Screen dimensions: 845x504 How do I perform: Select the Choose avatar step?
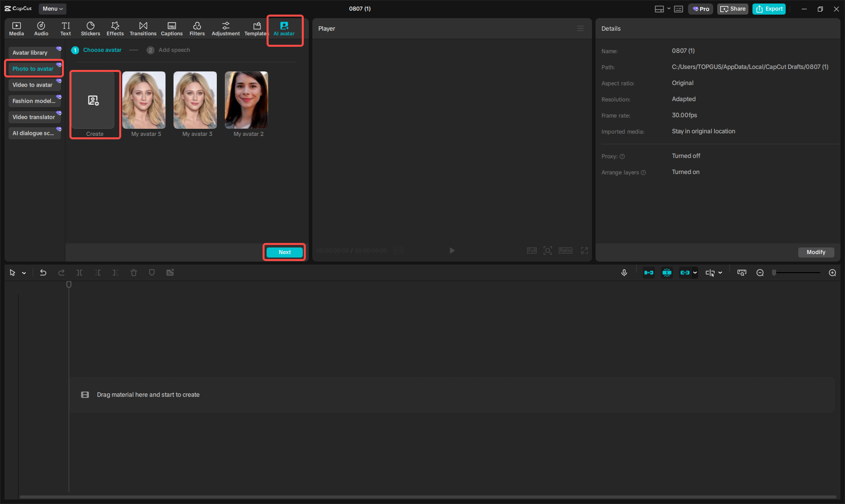point(97,50)
